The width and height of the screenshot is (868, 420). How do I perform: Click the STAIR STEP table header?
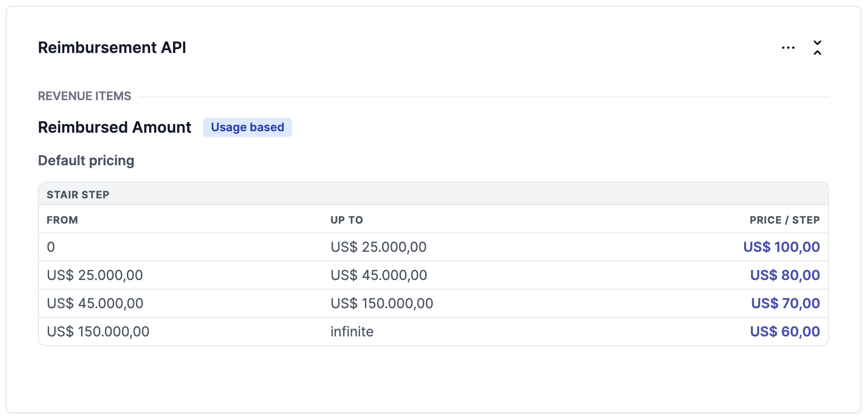click(x=78, y=195)
